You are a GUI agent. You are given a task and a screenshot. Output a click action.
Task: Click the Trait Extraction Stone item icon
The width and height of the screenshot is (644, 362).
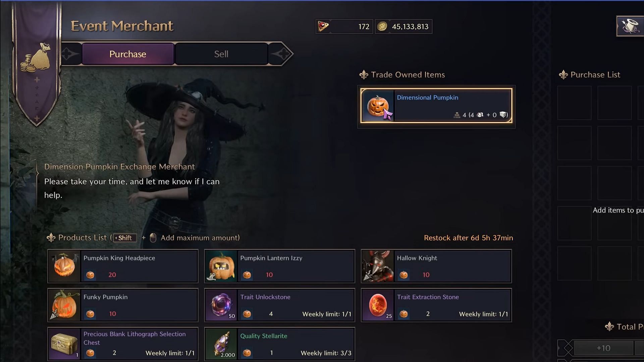pos(378,305)
